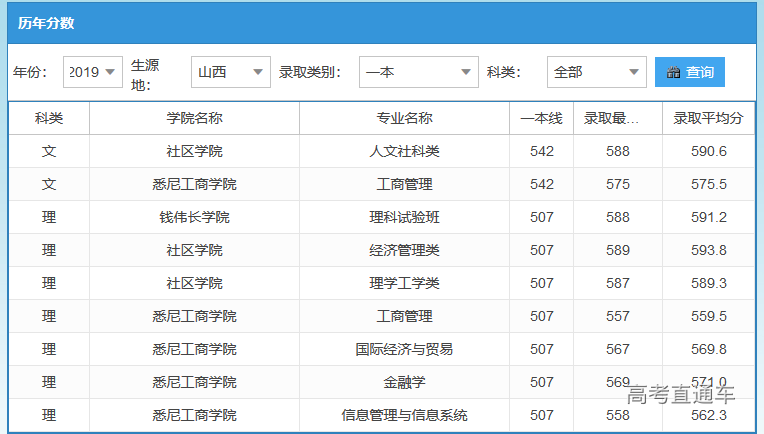The width and height of the screenshot is (764, 434).
Task: Click the 钱伟长学院 cell
Action: click(x=194, y=217)
